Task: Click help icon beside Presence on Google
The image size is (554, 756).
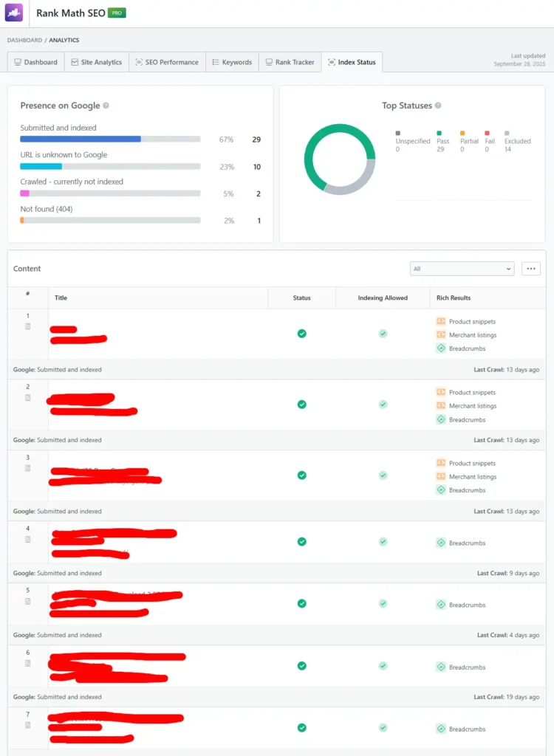Action: pos(106,106)
